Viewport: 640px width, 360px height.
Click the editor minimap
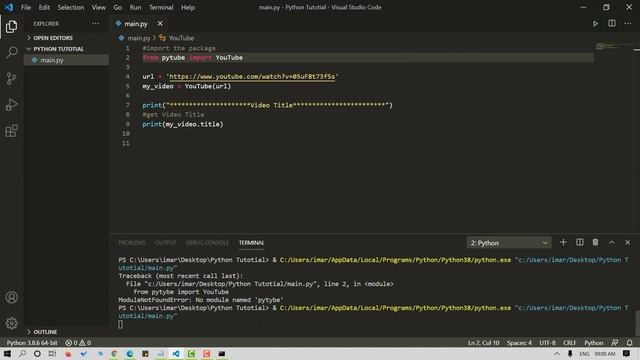point(615,46)
